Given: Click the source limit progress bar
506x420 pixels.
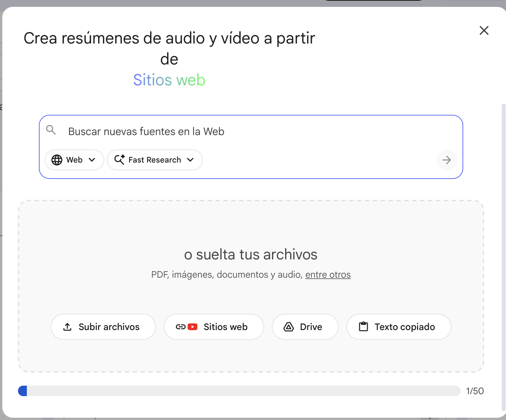Looking at the screenshot, I should [x=239, y=391].
